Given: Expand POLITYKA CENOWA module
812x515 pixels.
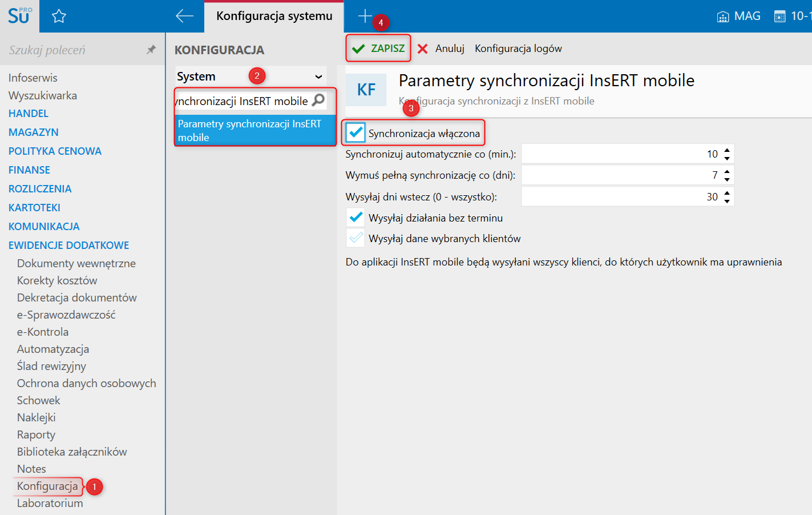Looking at the screenshot, I should [x=55, y=151].
